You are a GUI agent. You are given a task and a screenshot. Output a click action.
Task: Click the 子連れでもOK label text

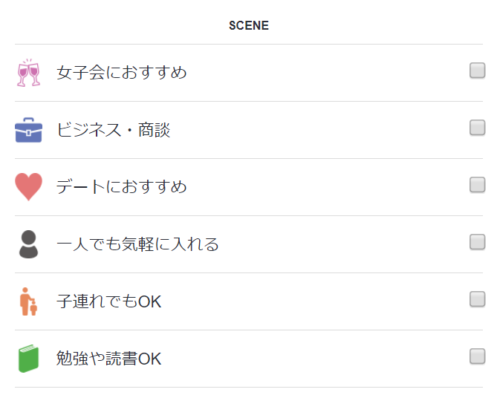109,301
